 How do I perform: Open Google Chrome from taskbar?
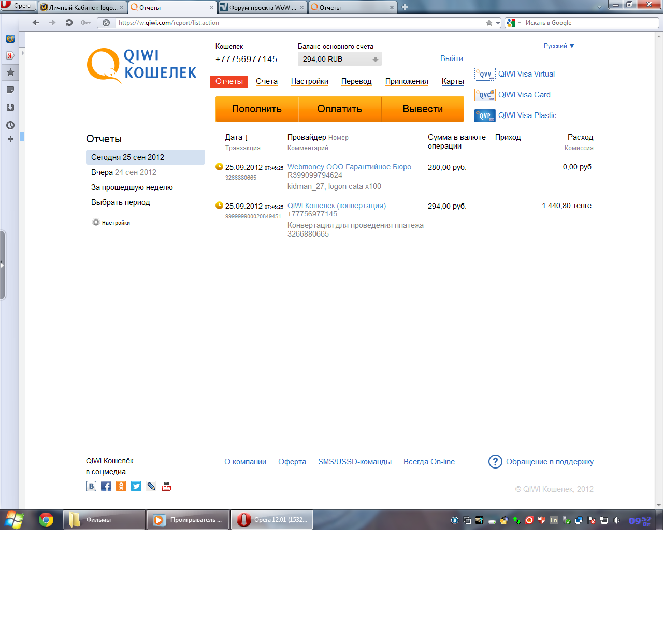click(x=46, y=520)
